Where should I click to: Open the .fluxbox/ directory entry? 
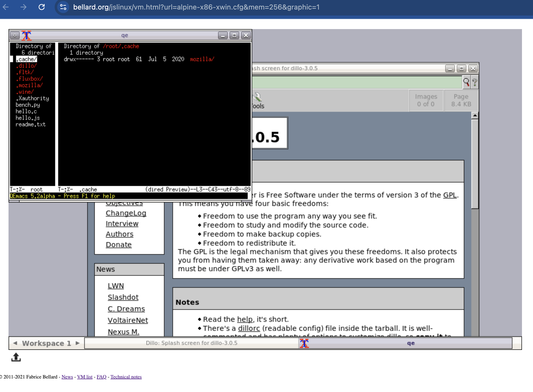tap(29, 79)
